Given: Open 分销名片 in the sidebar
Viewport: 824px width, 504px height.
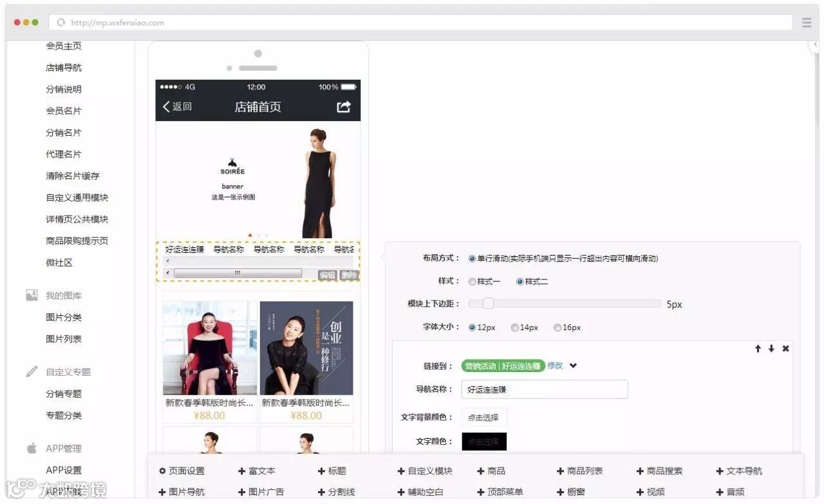Looking at the screenshot, I should click(64, 133).
